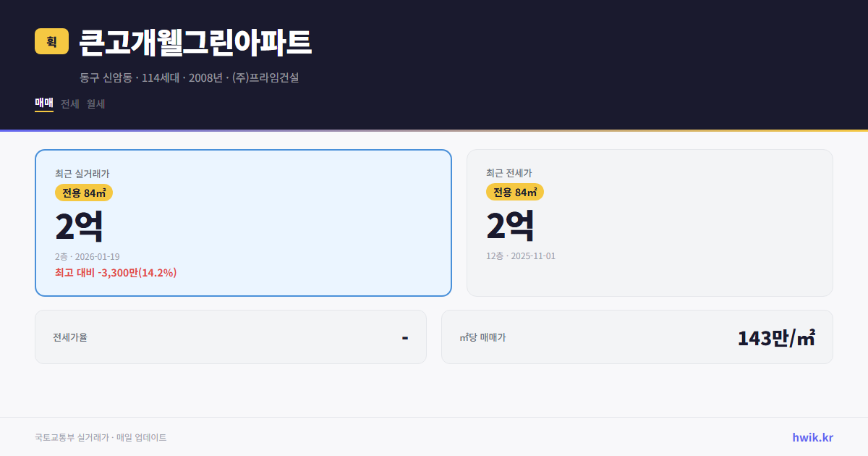The width and height of the screenshot is (868, 456).
Task: Click the 전용 84㎡ badge on the jeonse card
Action: point(516,193)
